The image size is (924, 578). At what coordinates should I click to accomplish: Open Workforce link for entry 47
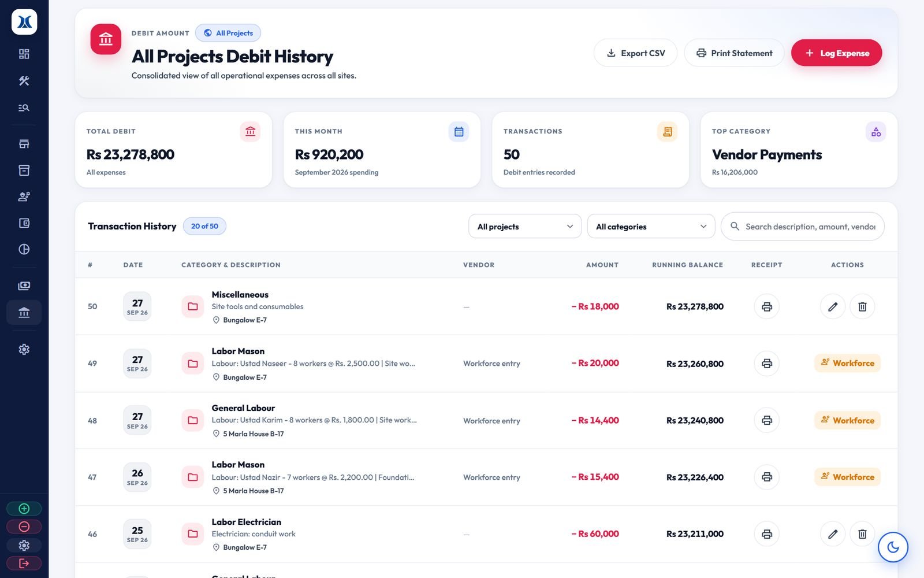point(847,477)
